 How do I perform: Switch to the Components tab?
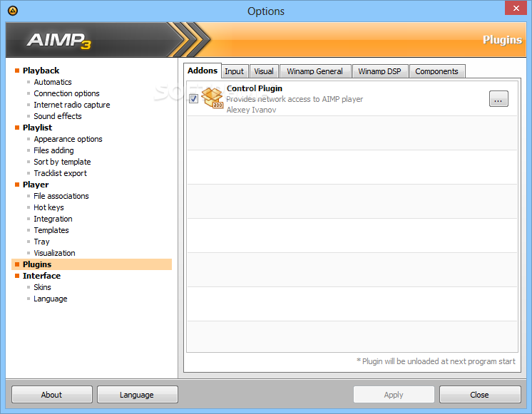point(436,71)
